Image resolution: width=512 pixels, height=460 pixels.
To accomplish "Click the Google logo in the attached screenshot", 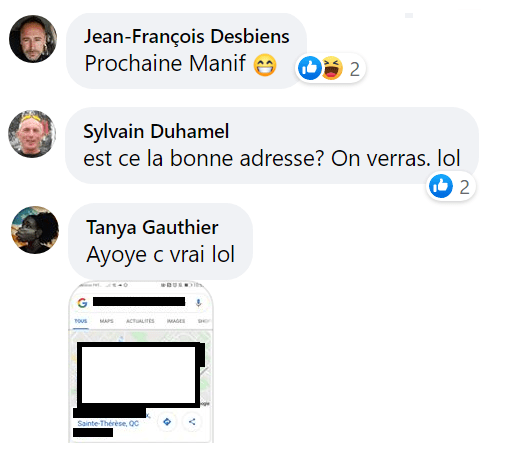I will (x=82, y=303).
